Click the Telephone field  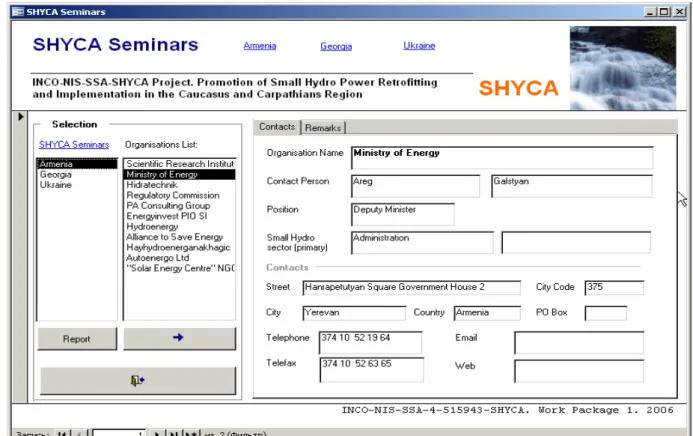click(x=370, y=343)
